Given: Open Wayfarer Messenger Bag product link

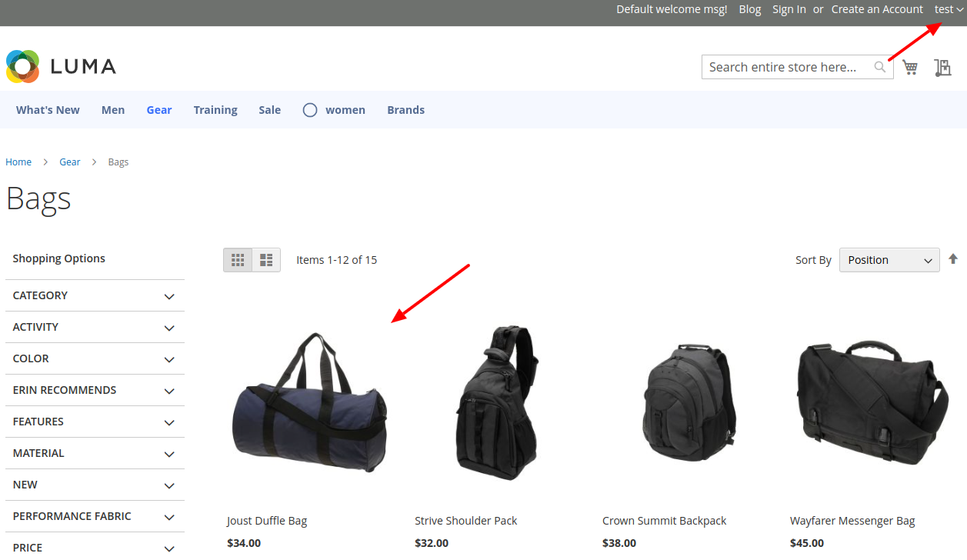Looking at the screenshot, I should pyautogui.click(x=852, y=521).
